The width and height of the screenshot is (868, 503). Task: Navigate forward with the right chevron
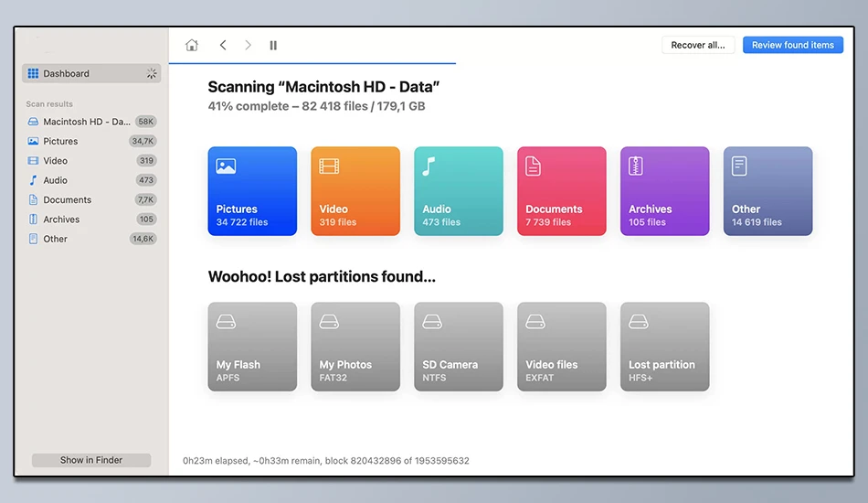pos(248,45)
